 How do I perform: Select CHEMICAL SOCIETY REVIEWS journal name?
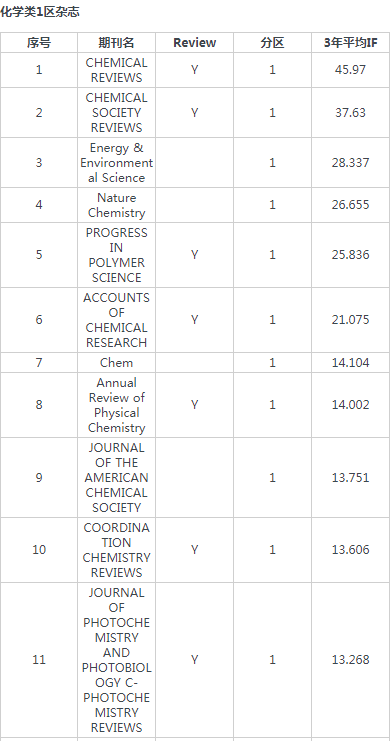[x=116, y=112]
